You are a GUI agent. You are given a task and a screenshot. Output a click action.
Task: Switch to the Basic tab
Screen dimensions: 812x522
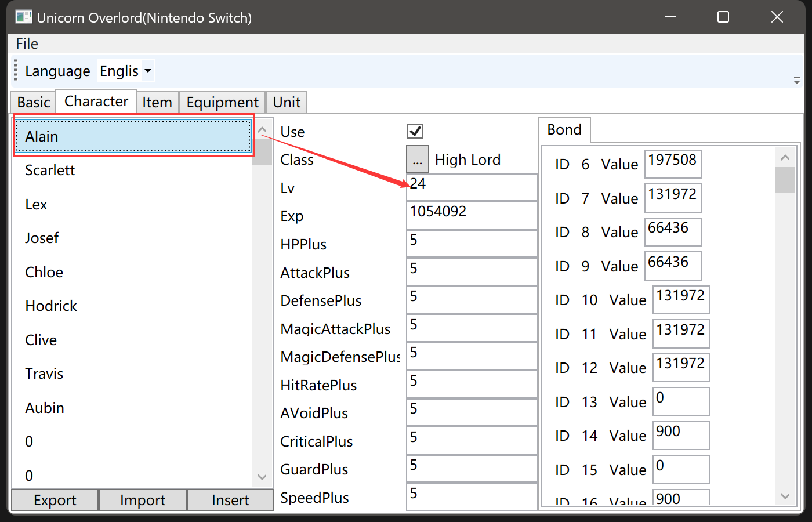pos(34,102)
